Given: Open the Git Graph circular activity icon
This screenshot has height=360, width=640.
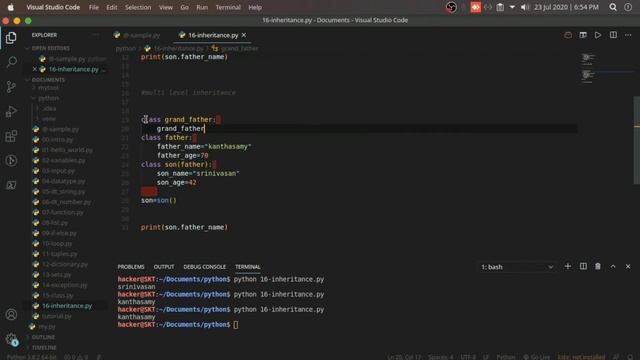Looking at the screenshot, I should click(11, 160).
